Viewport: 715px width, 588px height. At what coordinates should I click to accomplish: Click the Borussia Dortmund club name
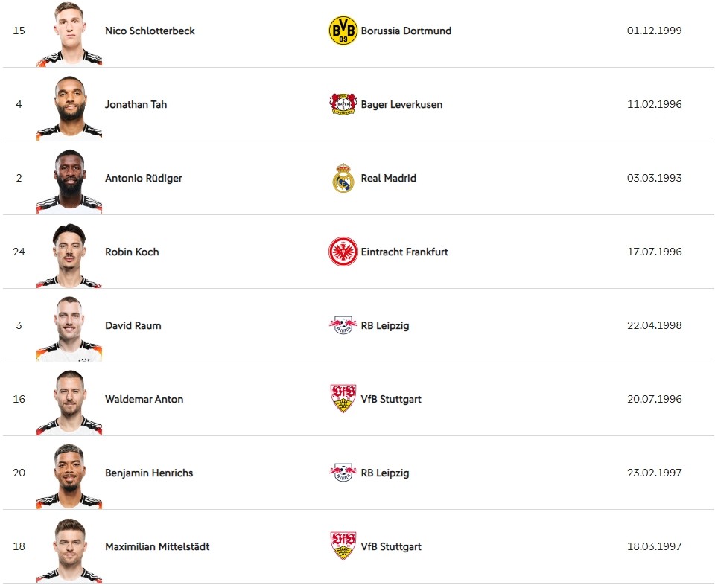407,31
